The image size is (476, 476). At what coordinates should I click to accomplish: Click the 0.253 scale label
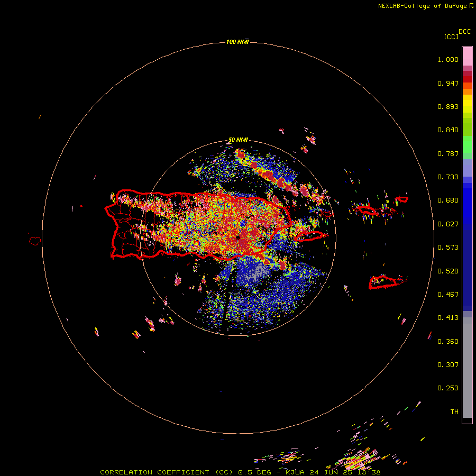[x=448, y=388]
